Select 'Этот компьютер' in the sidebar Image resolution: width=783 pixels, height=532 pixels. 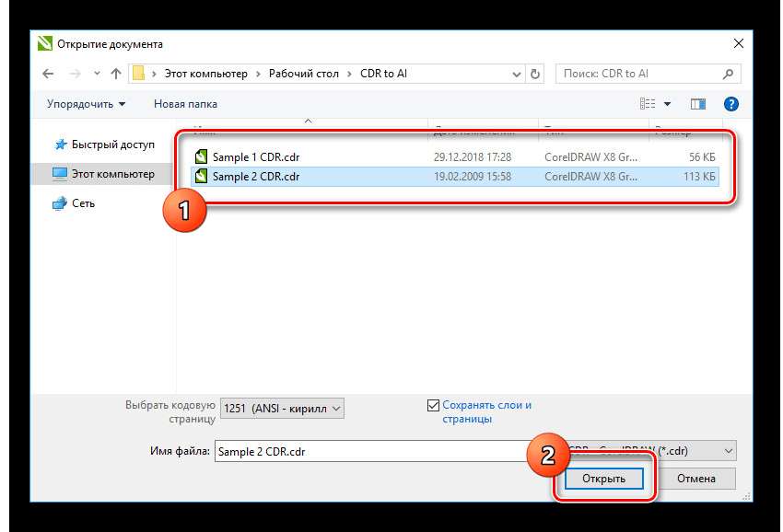[x=104, y=174]
